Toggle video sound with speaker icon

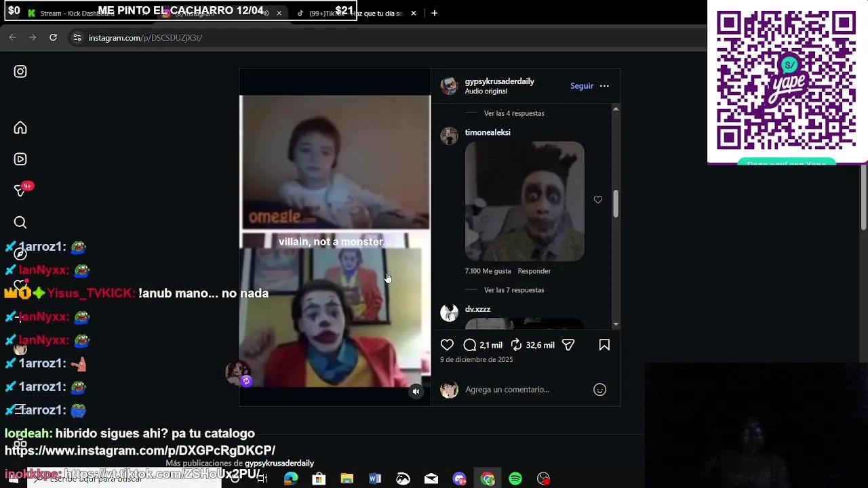416,391
